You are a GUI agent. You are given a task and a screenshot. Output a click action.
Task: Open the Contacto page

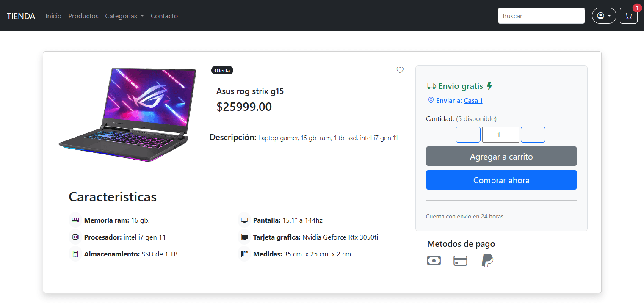tap(164, 16)
